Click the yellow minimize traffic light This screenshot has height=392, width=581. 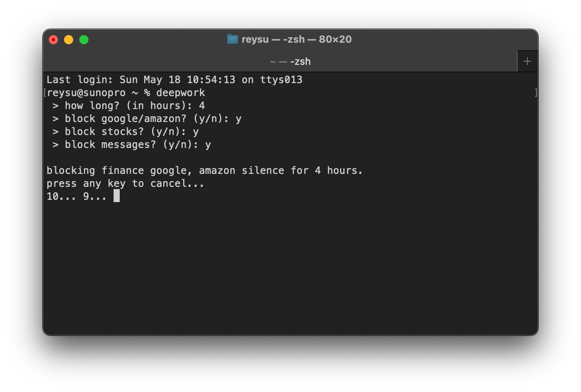coord(69,39)
